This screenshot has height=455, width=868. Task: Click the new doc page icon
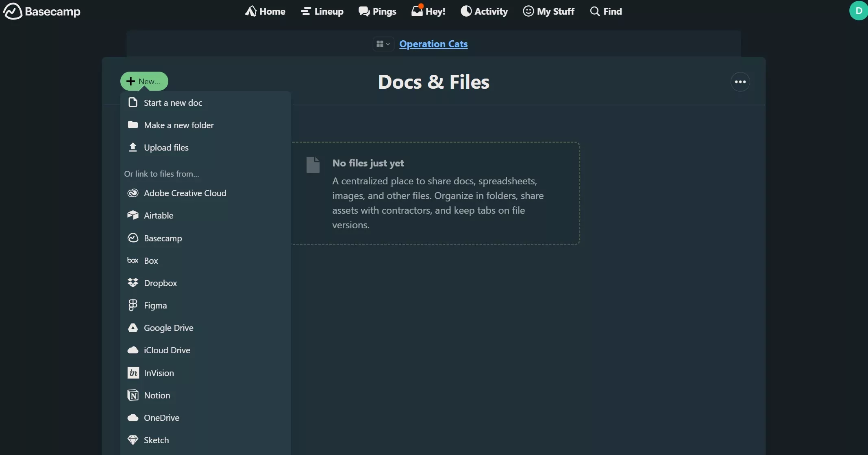coord(133,102)
